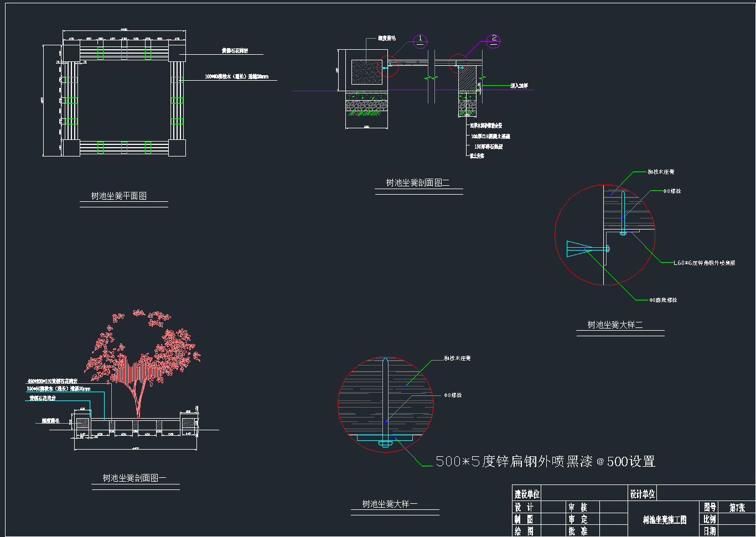Select detail callout bubble number 1

(420, 39)
